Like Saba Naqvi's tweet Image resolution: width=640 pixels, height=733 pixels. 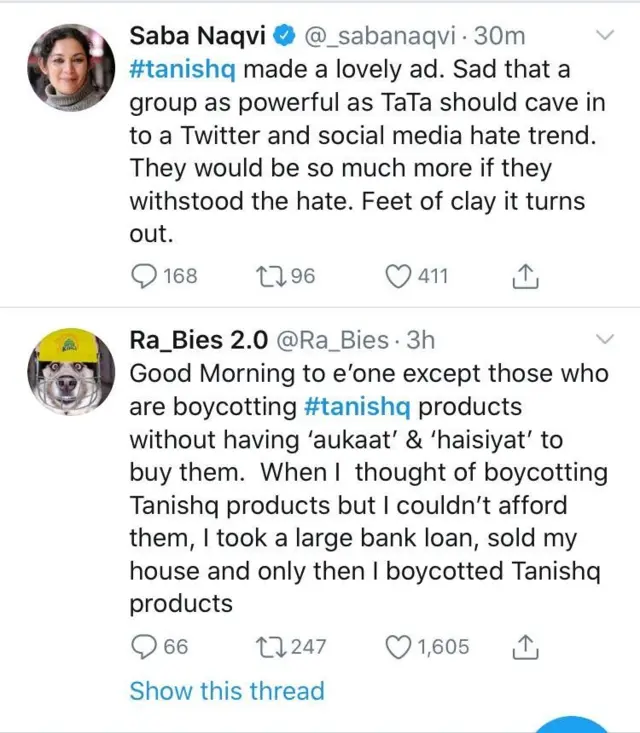point(400,276)
